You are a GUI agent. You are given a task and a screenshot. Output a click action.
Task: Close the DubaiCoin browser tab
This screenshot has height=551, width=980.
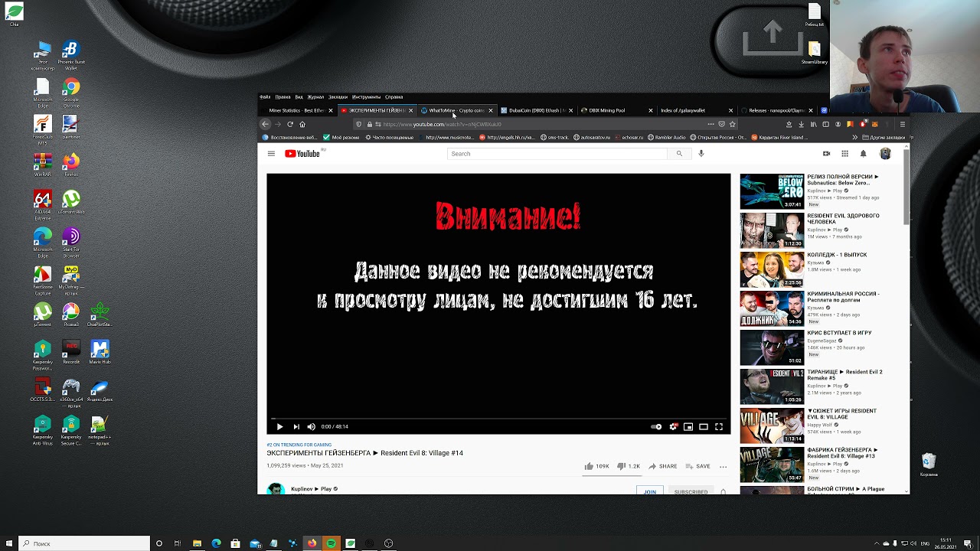[x=570, y=110]
